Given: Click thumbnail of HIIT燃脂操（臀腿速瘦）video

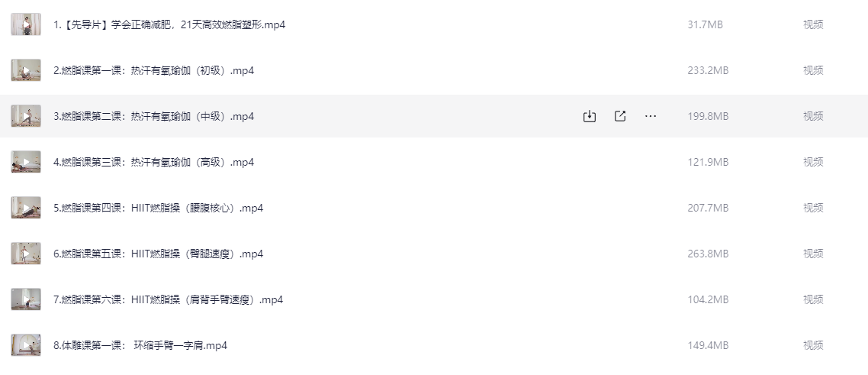Looking at the screenshot, I should [x=26, y=254].
